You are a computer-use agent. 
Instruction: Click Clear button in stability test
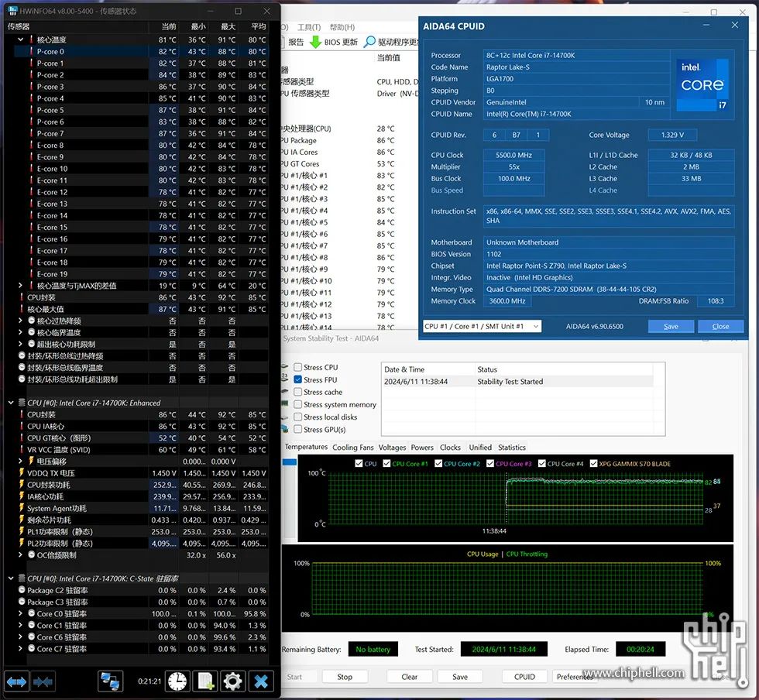click(410, 677)
